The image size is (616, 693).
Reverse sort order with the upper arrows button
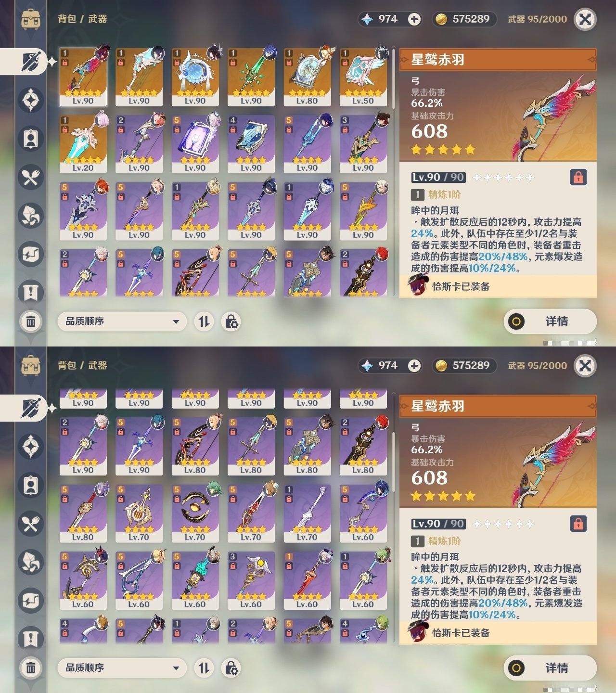point(204,321)
